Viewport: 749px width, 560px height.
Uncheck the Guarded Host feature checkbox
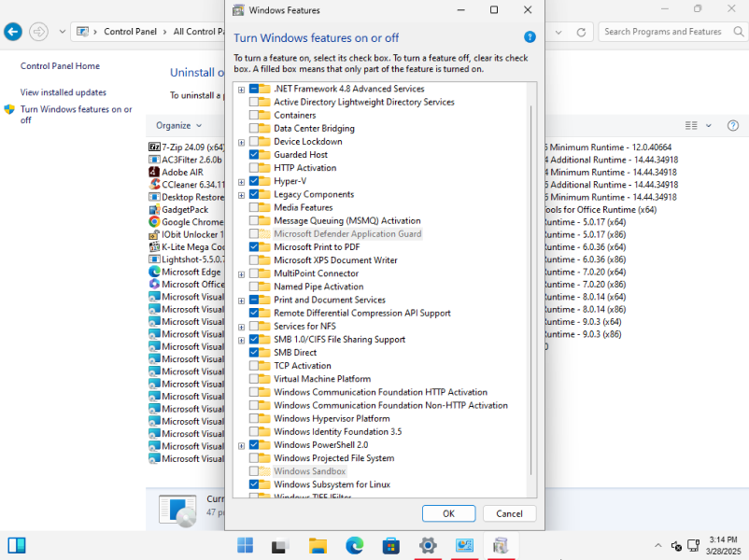(x=254, y=155)
